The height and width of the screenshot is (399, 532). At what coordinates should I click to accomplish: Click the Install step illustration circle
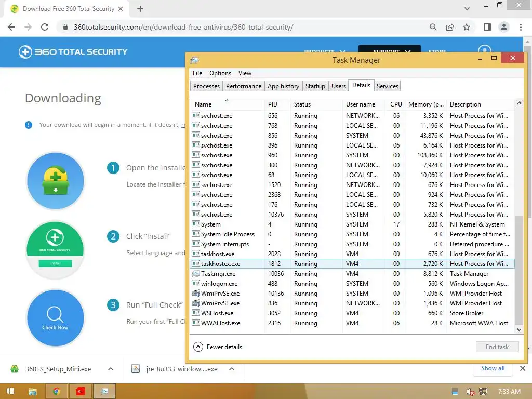55,250
